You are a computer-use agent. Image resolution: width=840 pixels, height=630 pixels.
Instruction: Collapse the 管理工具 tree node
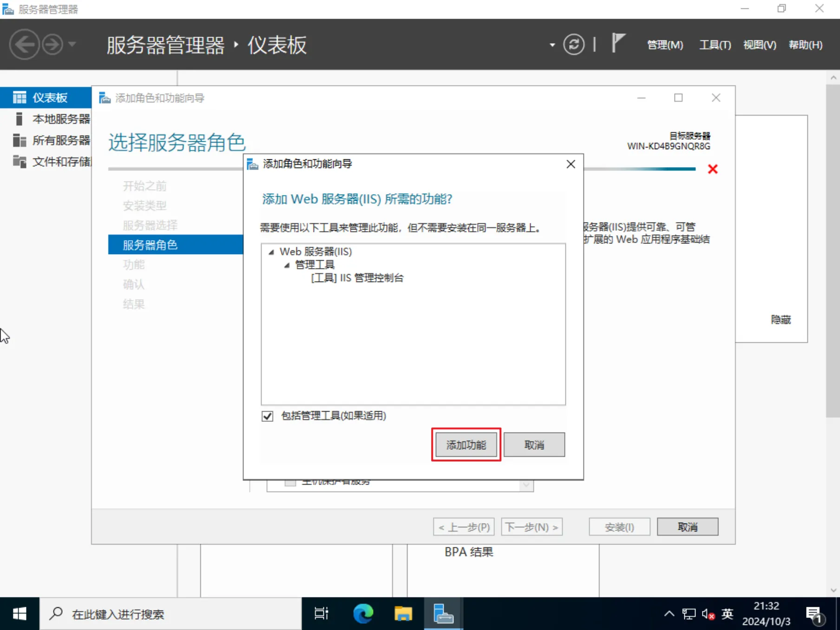click(287, 265)
